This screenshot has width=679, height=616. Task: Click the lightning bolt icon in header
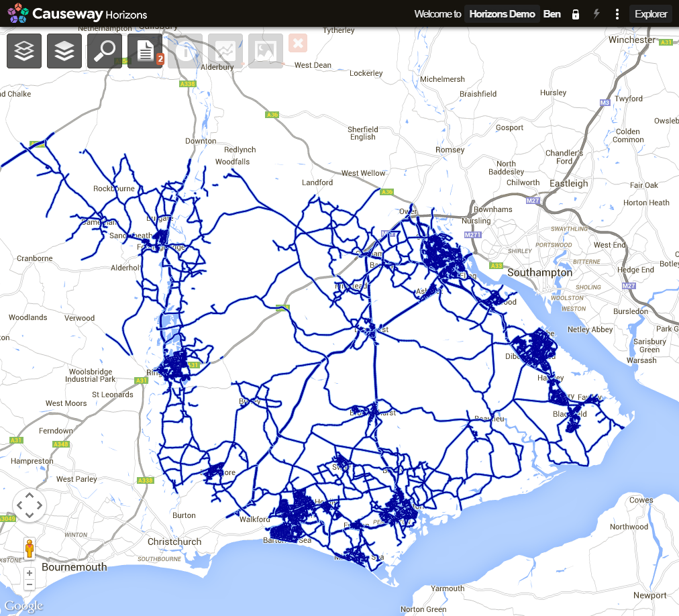click(596, 14)
